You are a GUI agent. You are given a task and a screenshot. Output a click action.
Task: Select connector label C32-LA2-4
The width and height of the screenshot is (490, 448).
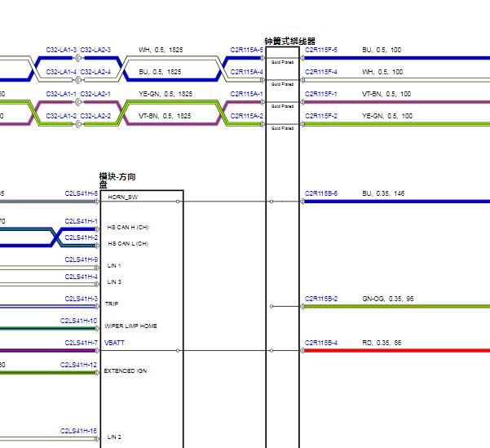coord(95,72)
